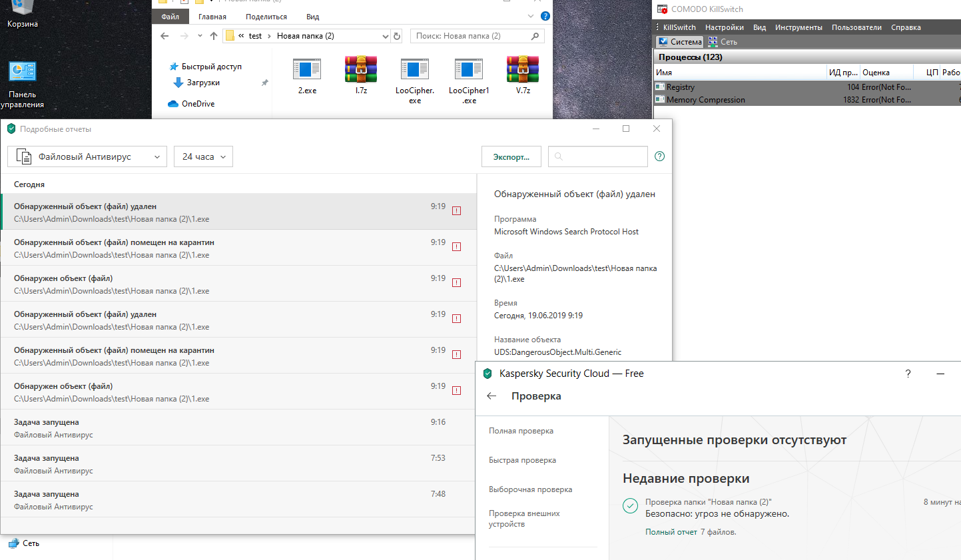
Task: Go back in Explorer navigation
Action: point(164,36)
